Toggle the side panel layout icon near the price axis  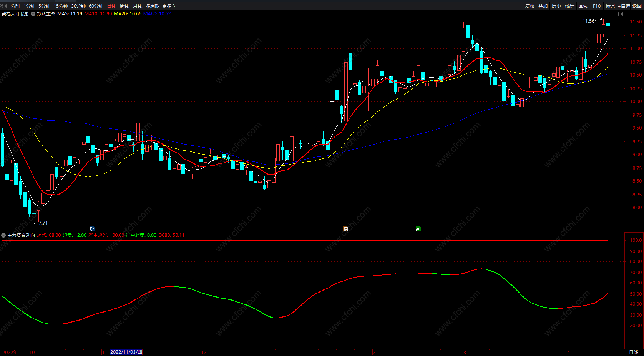tap(621, 14)
